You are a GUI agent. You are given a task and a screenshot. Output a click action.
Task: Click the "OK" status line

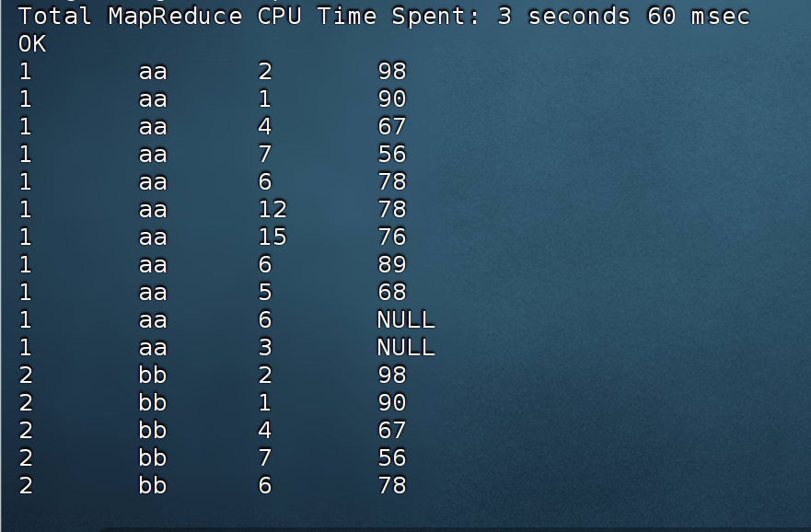point(32,44)
